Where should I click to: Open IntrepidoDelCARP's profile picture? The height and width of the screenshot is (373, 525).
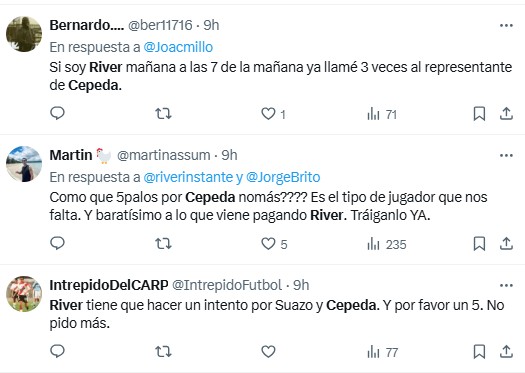(24, 294)
